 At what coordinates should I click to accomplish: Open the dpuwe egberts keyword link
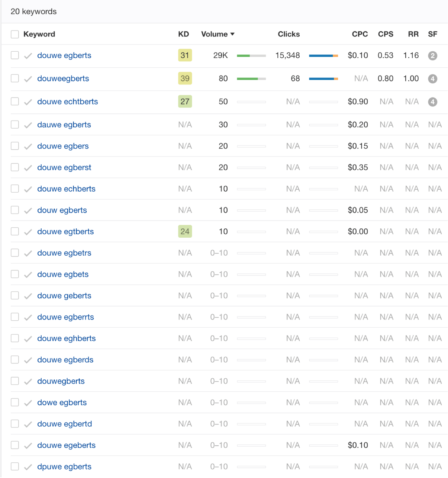64,466
